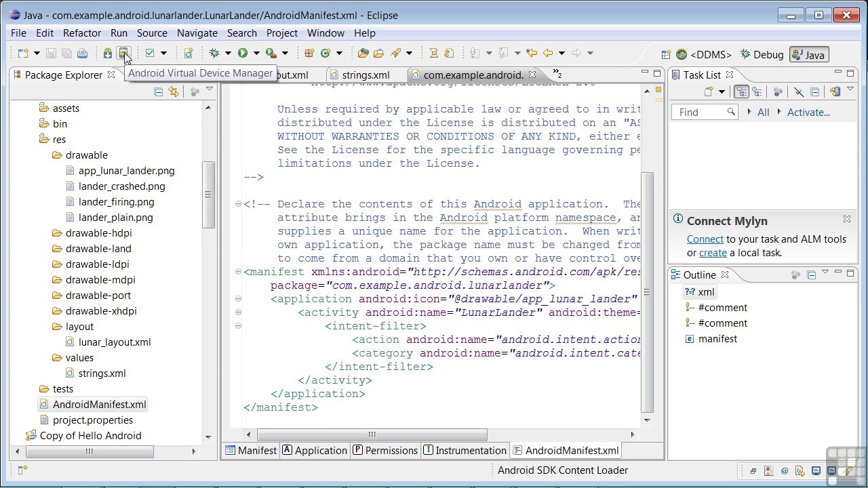Click the create local task link
Image resolution: width=868 pixels, height=488 pixels.
coord(713,253)
